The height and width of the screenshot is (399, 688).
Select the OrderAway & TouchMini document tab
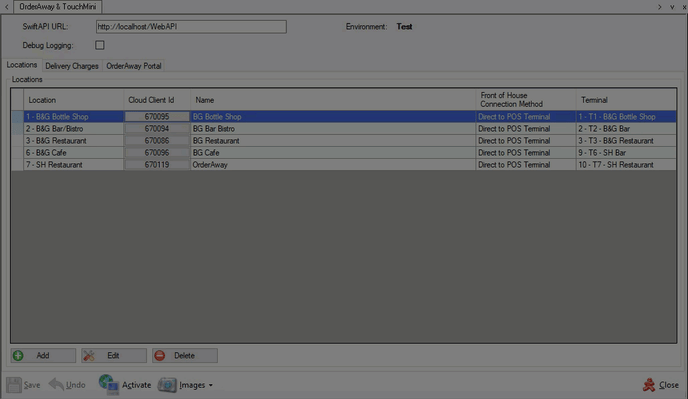[x=57, y=7]
